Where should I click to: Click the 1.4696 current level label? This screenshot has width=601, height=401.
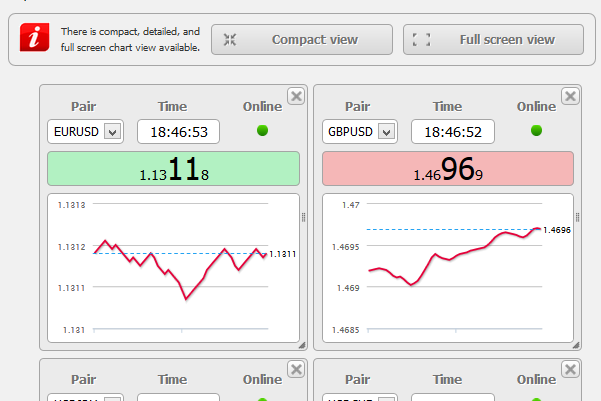pos(557,230)
